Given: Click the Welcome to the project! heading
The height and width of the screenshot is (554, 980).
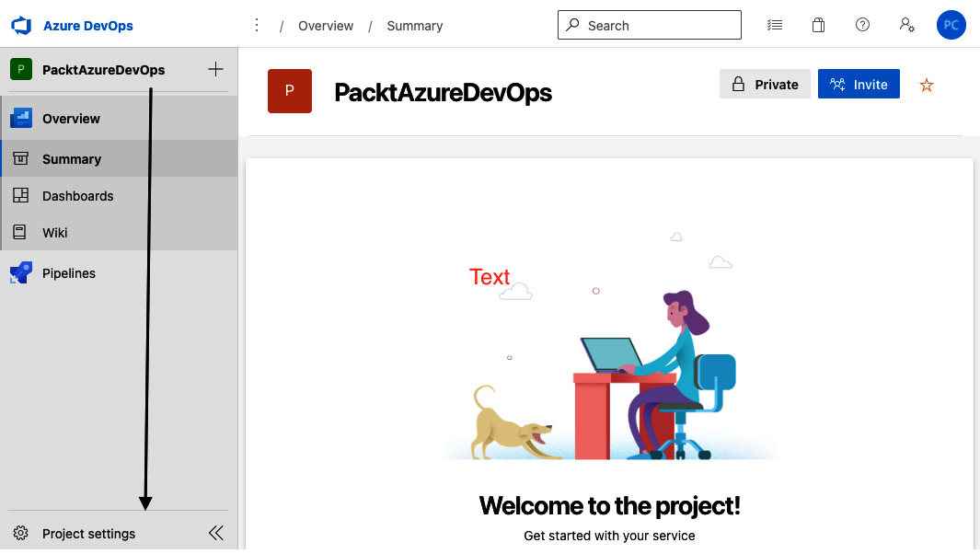Looking at the screenshot, I should (609, 505).
